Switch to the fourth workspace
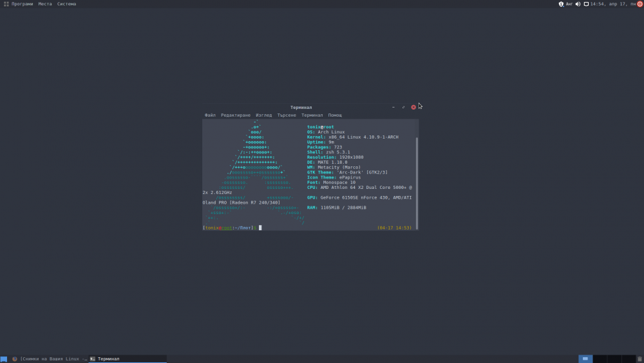The width and height of the screenshot is (644, 363). tap(629, 359)
